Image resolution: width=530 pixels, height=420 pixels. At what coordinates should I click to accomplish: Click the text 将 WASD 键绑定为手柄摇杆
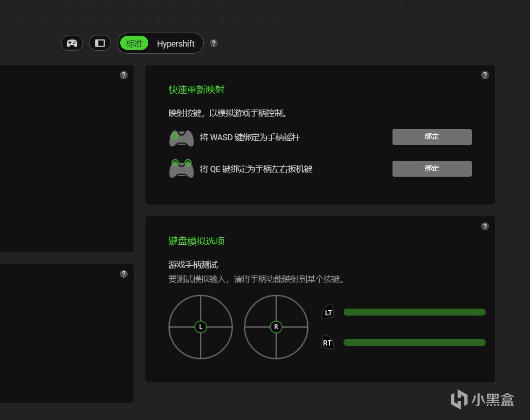(x=250, y=137)
